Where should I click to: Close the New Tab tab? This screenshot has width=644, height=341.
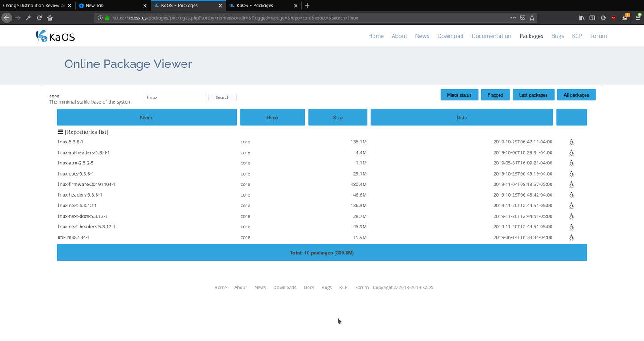click(x=144, y=5)
